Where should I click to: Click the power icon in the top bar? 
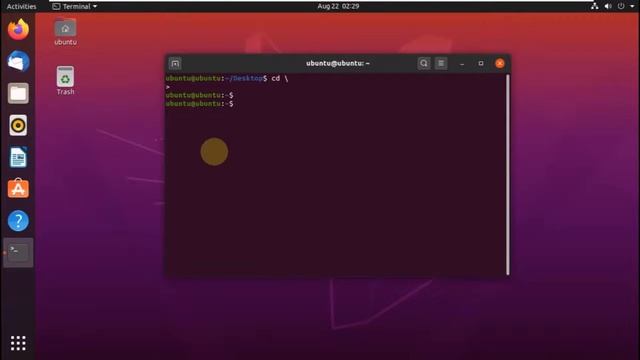[621, 6]
